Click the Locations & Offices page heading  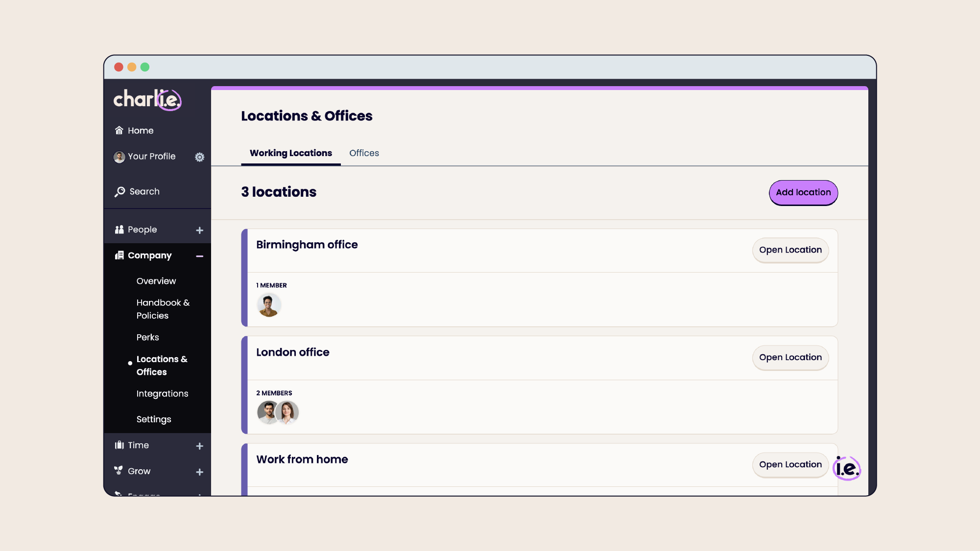coord(307,116)
